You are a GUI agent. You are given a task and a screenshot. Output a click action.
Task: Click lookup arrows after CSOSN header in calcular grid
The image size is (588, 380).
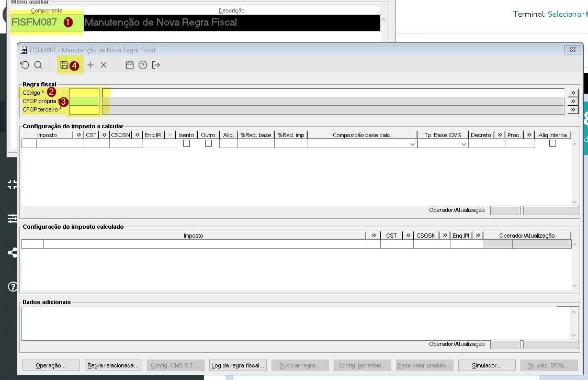pos(137,135)
